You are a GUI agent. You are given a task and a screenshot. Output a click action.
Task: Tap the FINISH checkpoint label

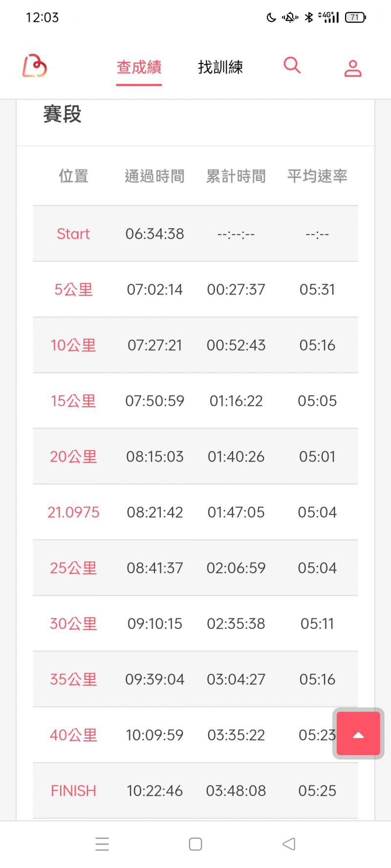pos(73,790)
